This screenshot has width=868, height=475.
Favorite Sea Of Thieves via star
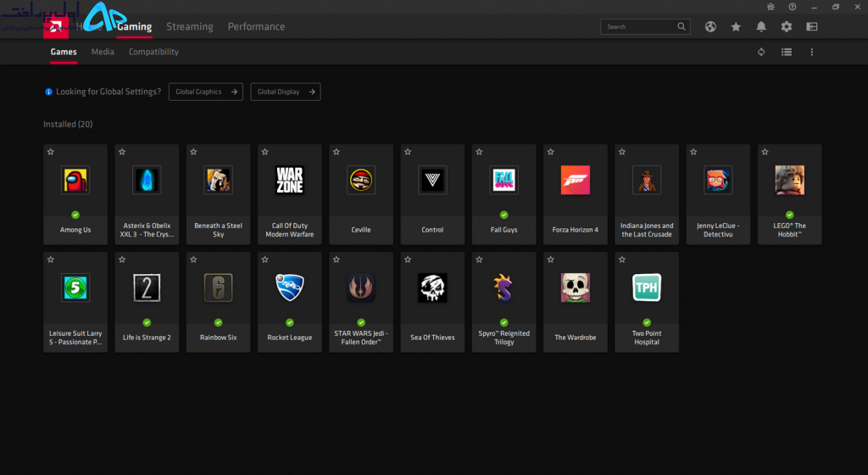coord(408,260)
